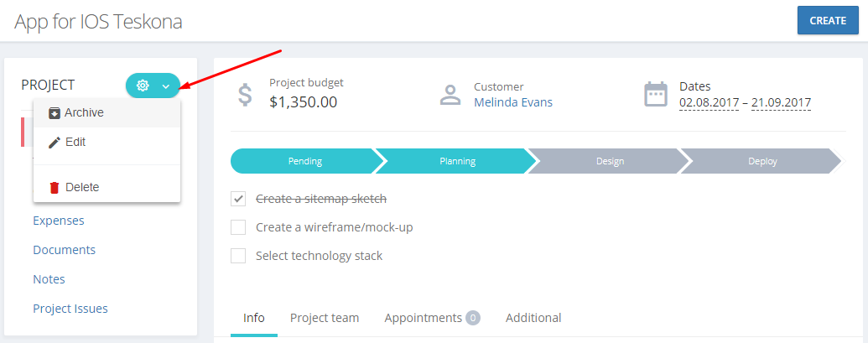Image resolution: width=868 pixels, height=343 pixels.
Task: Open the end date 21.09.2017 picker
Action: (781, 102)
